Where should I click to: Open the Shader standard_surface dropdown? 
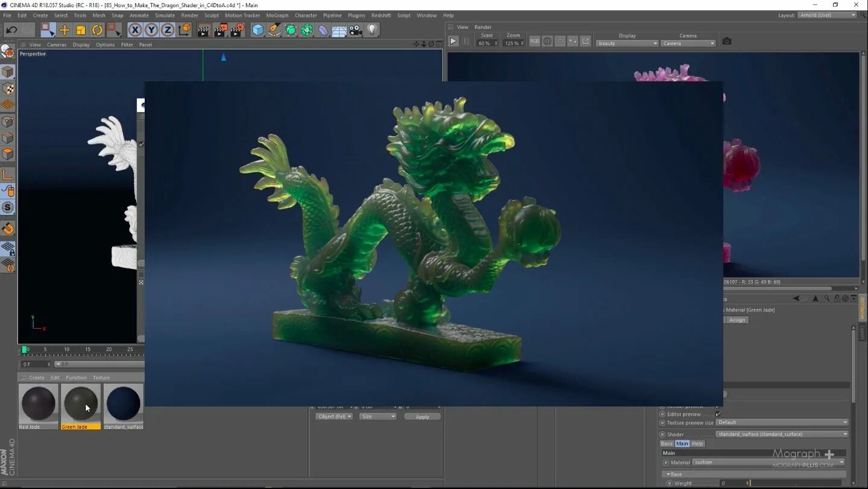coord(782,434)
